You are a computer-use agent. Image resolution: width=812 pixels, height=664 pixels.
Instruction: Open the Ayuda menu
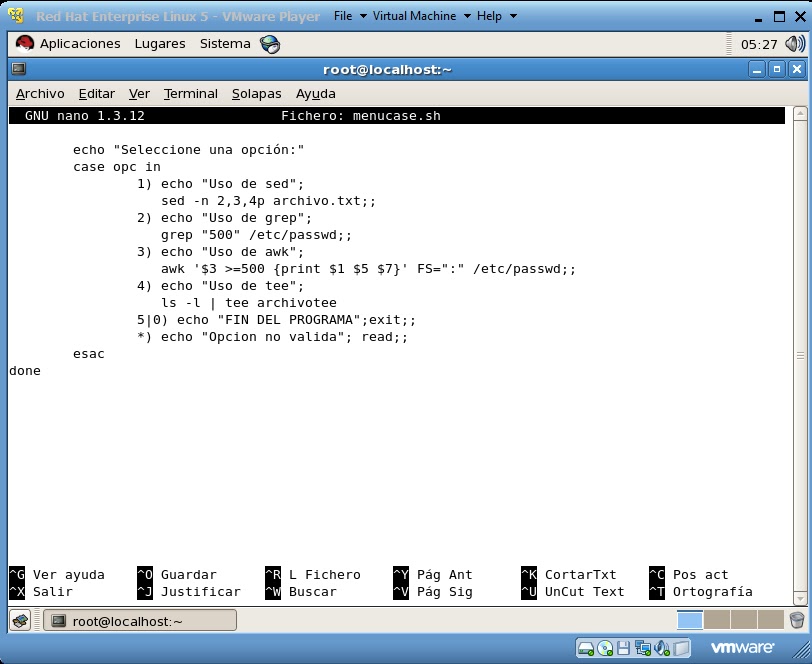click(x=316, y=94)
